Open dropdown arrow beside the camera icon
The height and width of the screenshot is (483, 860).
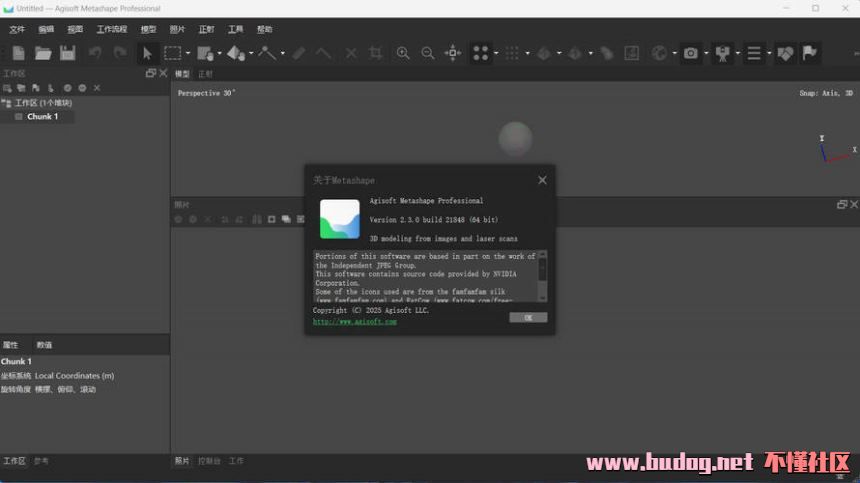tap(705, 53)
